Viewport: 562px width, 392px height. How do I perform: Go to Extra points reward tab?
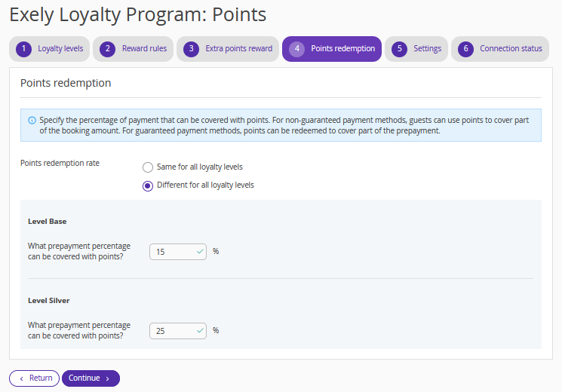(228, 49)
